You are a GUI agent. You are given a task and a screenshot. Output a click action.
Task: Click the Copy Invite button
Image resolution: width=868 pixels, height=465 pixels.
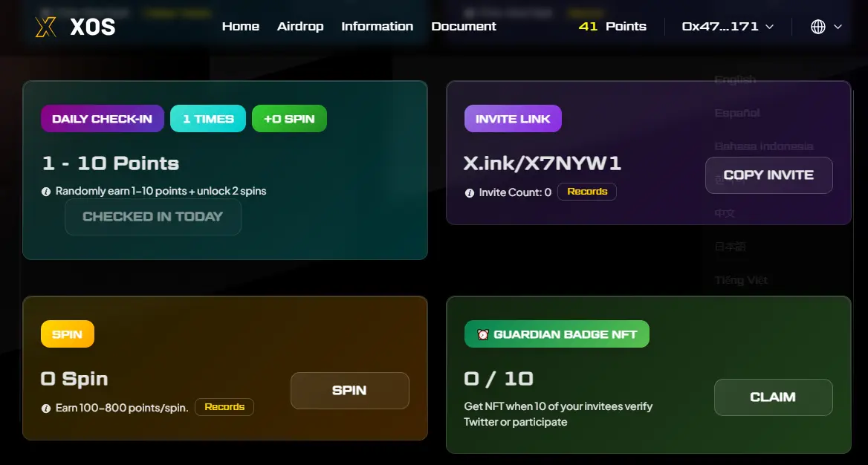point(769,175)
